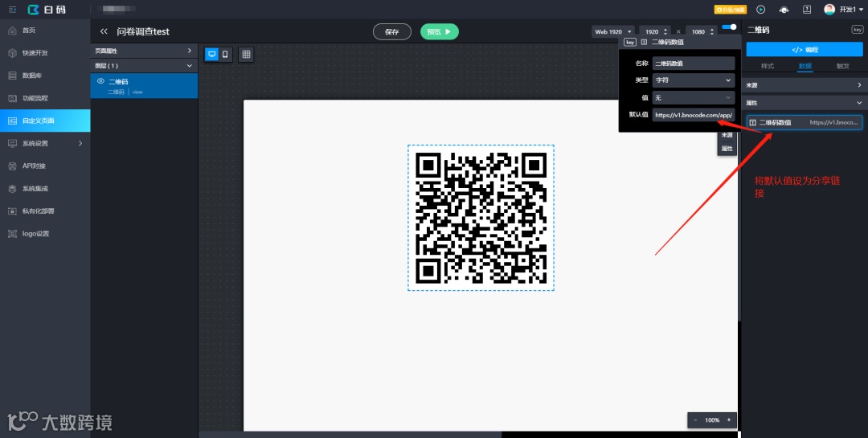Open the 首页 home page
The height and width of the screenshot is (438, 868).
pyautogui.click(x=45, y=31)
